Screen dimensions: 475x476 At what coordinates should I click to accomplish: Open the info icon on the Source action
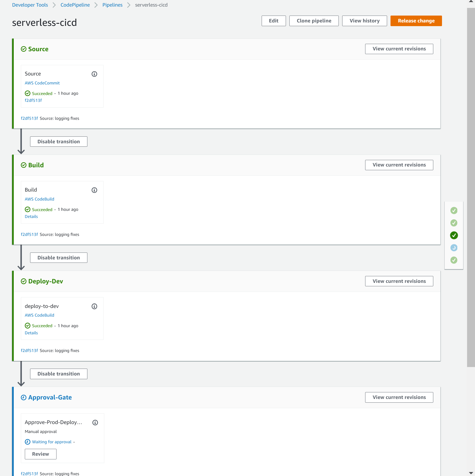pos(94,74)
